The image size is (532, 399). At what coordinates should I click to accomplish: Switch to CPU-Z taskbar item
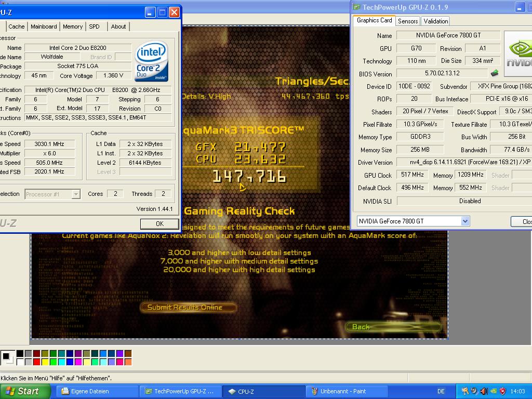coord(264,391)
